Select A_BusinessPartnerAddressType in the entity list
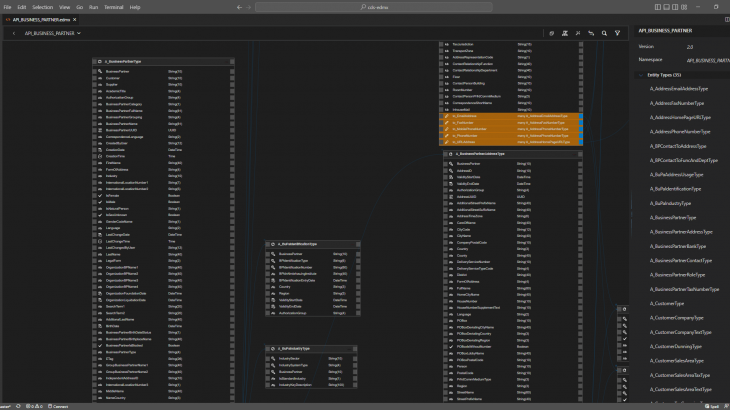The height and width of the screenshot is (410, 730). pyautogui.click(x=681, y=232)
